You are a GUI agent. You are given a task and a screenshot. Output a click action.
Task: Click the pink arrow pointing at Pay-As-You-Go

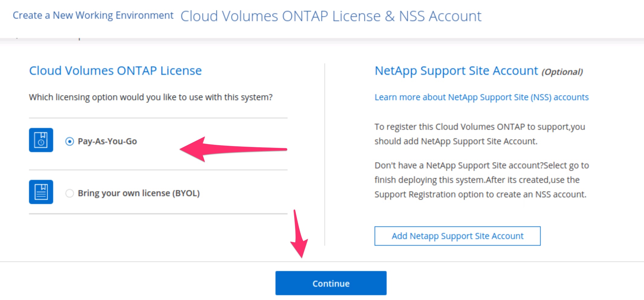230,149
